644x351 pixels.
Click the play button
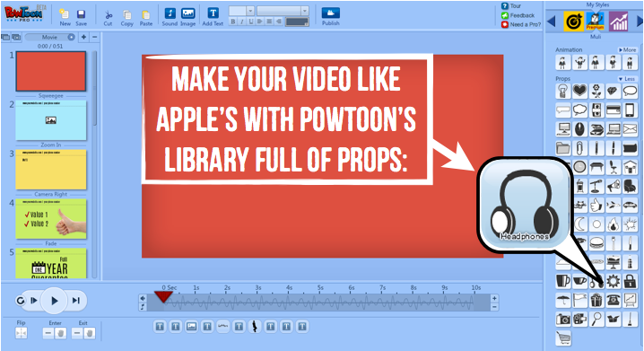[54, 301]
